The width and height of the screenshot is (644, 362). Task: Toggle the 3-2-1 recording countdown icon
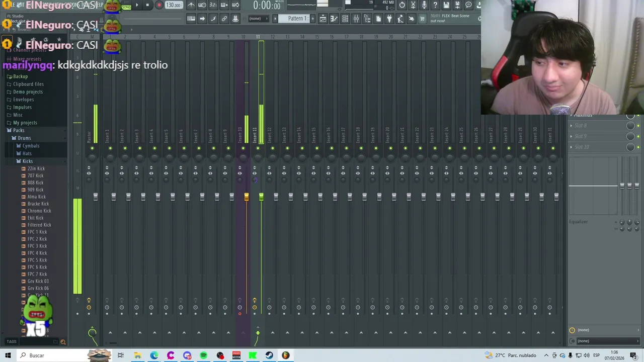click(x=213, y=5)
